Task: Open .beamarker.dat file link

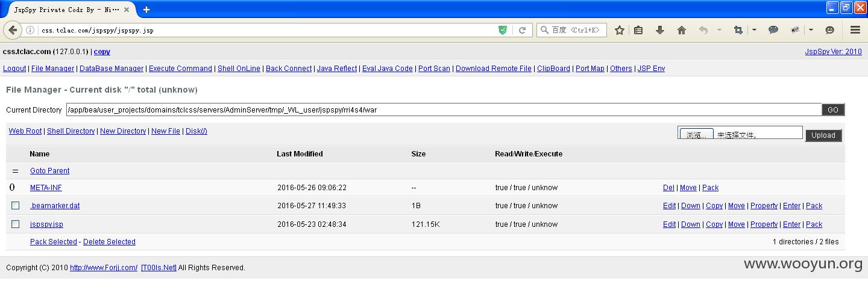Action: [55, 206]
